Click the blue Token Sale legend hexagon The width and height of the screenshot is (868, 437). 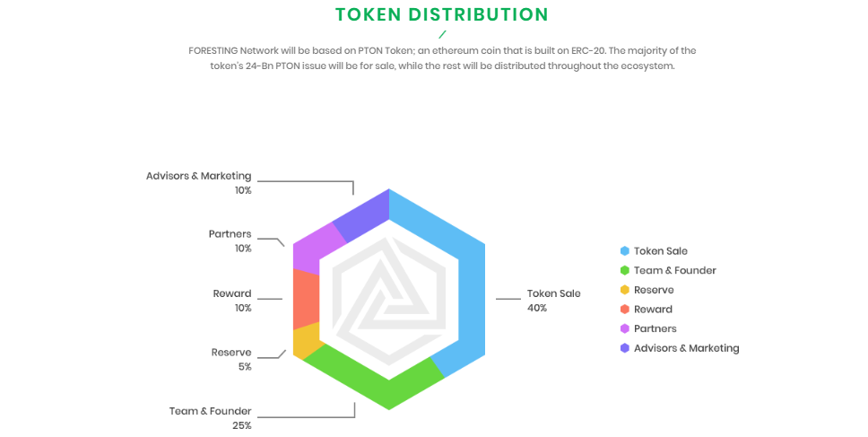tap(624, 251)
